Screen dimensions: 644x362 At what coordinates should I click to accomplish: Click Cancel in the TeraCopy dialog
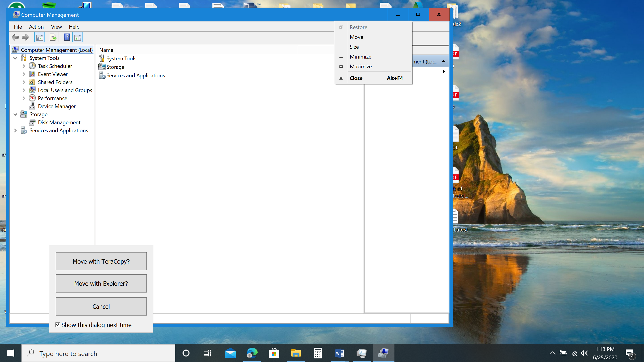coord(101,307)
